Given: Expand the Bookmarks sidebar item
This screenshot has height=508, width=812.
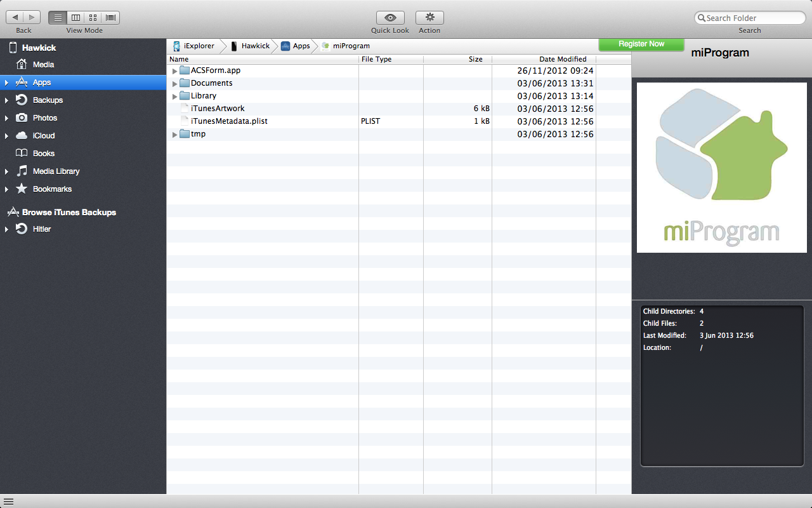Looking at the screenshot, I should pyautogui.click(x=6, y=189).
